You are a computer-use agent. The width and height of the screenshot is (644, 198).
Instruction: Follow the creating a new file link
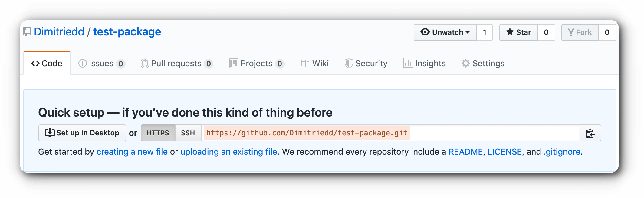[132, 152]
